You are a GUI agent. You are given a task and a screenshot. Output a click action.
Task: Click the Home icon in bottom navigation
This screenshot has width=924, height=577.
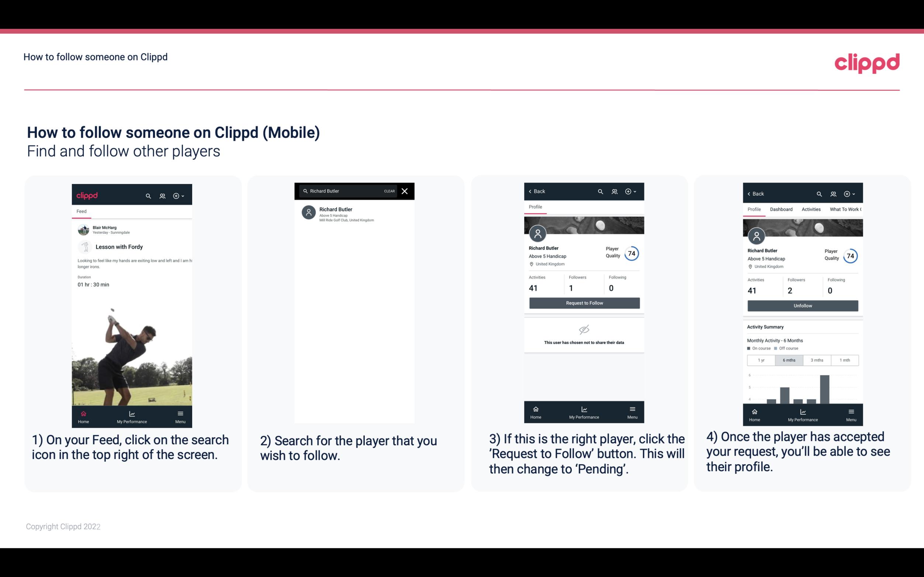pos(82,413)
